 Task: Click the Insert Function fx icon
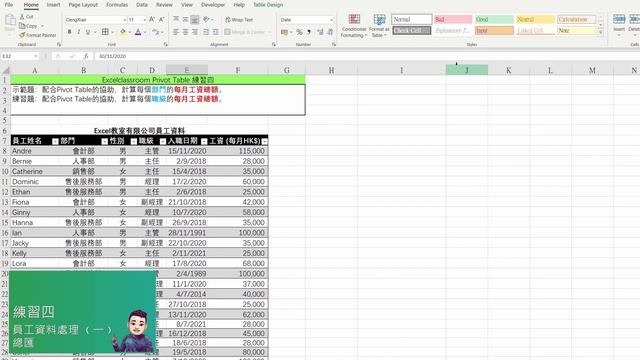pos(86,56)
